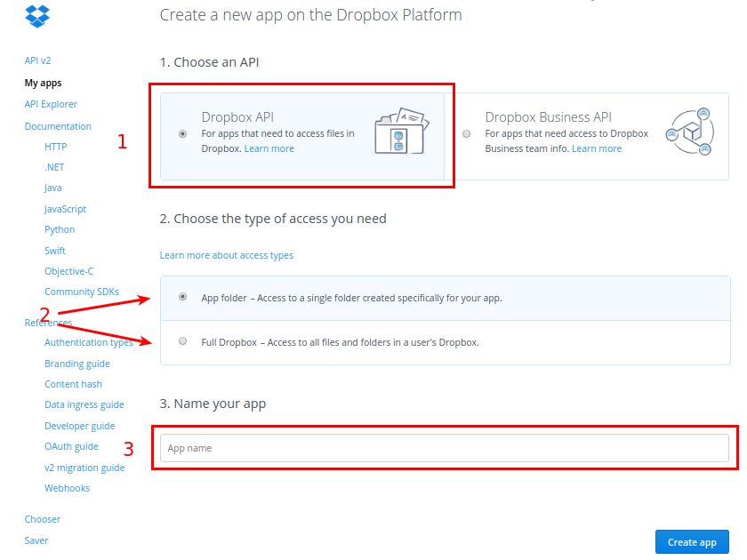Open Learn more about access types
This screenshot has width=747, height=560.
pos(226,255)
